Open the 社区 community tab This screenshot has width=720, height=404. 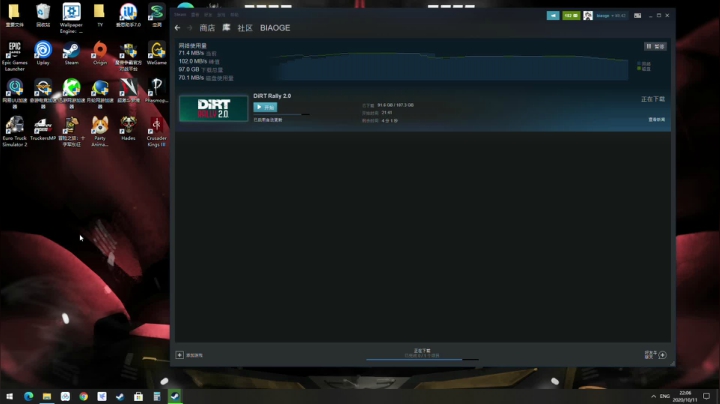click(245, 28)
